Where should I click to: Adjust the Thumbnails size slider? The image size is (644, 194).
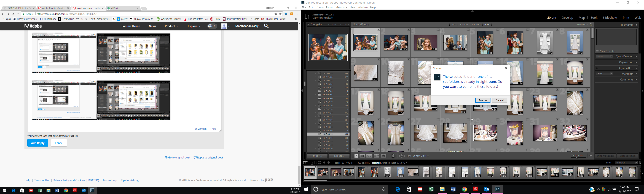point(577,157)
